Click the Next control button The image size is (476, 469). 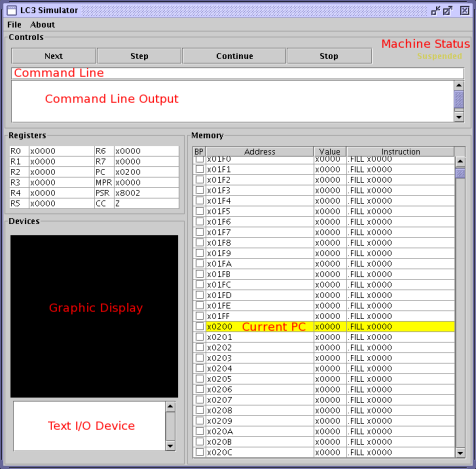point(54,56)
